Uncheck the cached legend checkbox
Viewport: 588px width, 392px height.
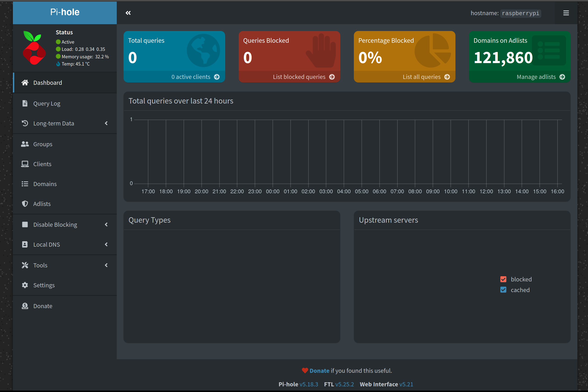tap(503, 290)
